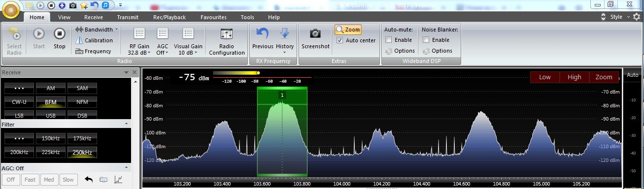Enable the Auto-mute checkbox
644x189 pixels.
tap(389, 40)
